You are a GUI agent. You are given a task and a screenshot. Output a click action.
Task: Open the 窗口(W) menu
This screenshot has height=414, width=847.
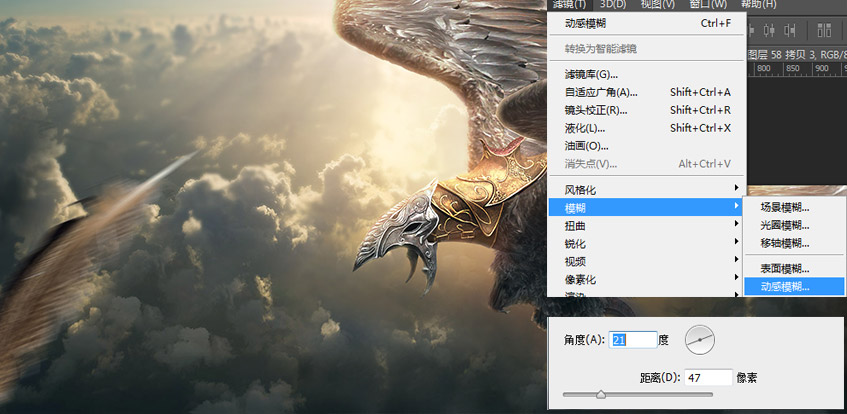pyautogui.click(x=708, y=4)
